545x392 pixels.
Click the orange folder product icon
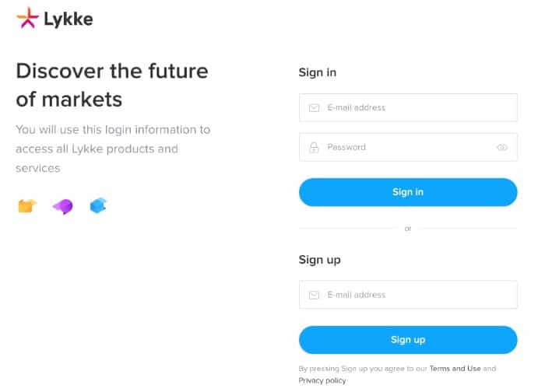coord(27,205)
